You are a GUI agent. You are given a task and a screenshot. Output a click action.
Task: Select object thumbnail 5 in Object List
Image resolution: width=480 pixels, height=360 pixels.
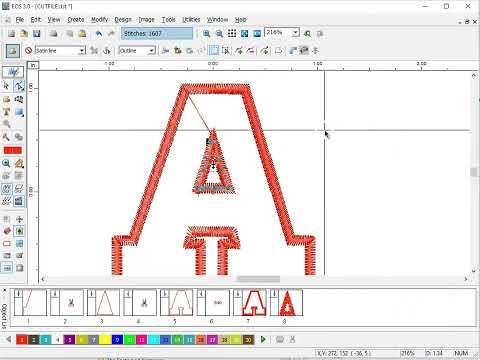coord(177,302)
